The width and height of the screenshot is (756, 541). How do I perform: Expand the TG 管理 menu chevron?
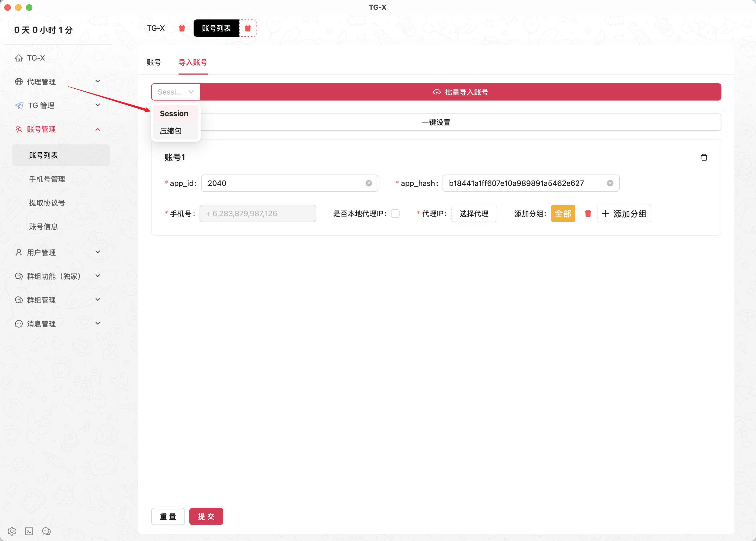[x=98, y=105]
